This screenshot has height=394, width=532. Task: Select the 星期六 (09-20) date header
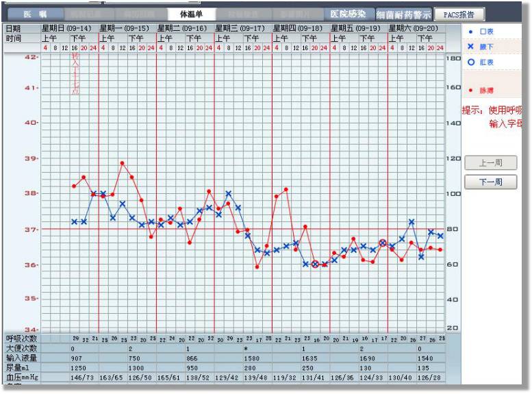[416, 28]
